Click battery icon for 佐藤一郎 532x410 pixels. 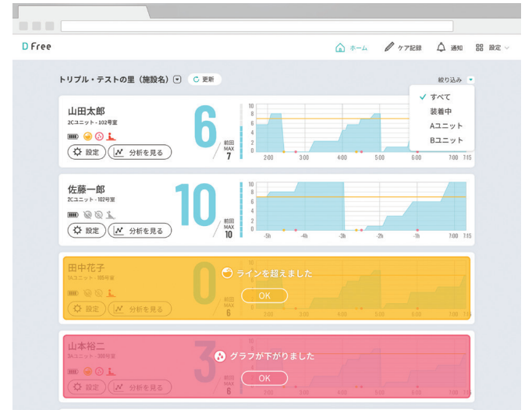[73, 214]
